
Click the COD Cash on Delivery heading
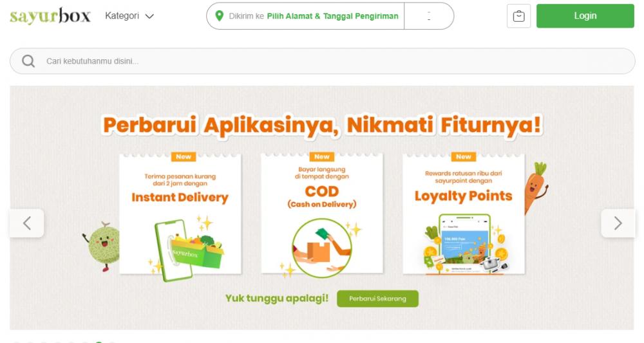321,196
